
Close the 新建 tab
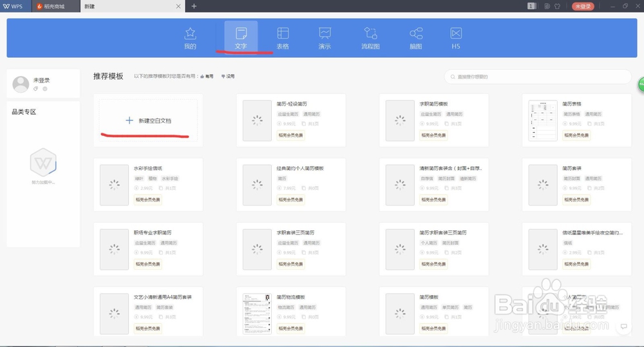[x=178, y=6]
